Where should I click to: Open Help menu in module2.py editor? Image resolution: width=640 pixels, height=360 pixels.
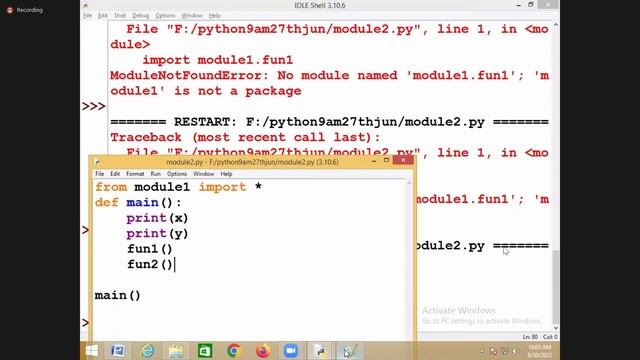point(226,174)
